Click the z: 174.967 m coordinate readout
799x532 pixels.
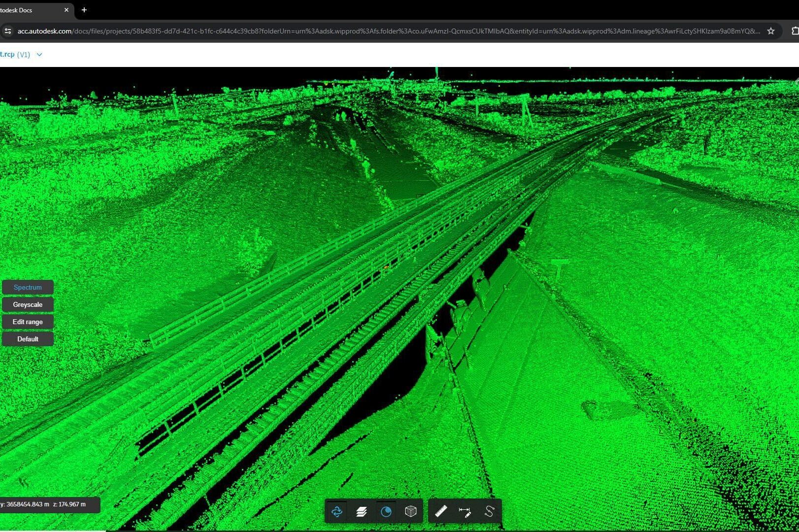(x=69, y=504)
